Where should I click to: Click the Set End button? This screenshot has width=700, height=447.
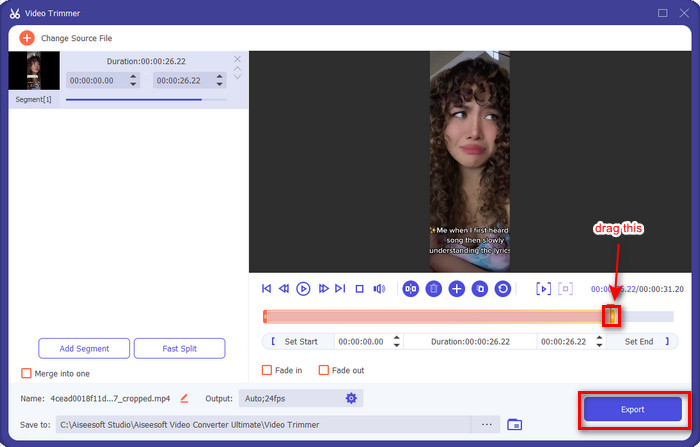coord(643,342)
